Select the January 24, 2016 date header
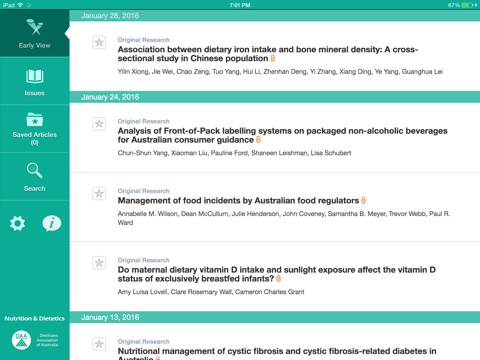The height and width of the screenshot is (360, 480). (275, 97)
